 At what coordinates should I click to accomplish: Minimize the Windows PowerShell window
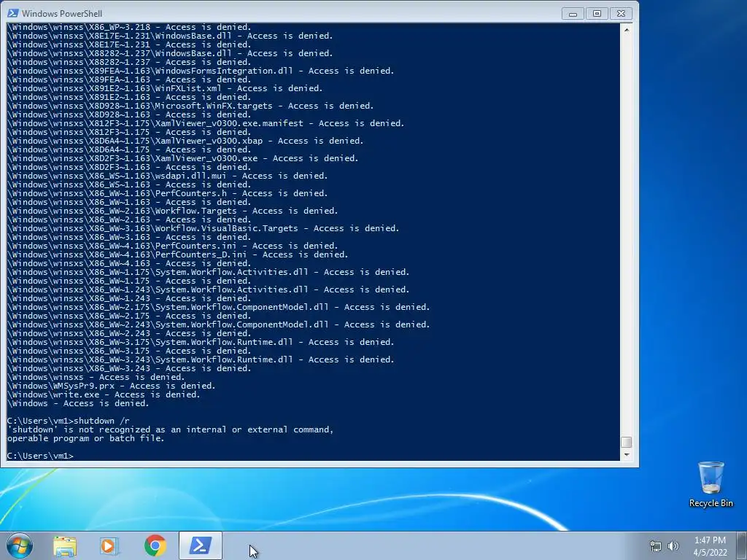(573, 14)
